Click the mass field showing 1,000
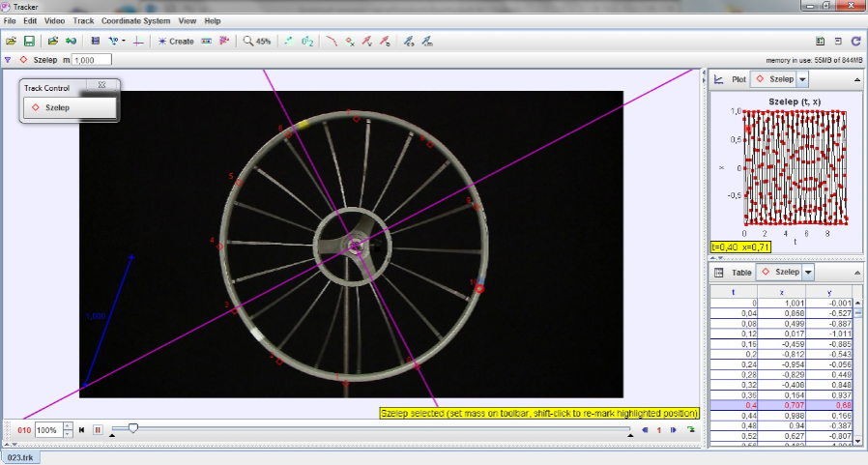This screenshot has width=868, height=465. [x=91, y=60]
